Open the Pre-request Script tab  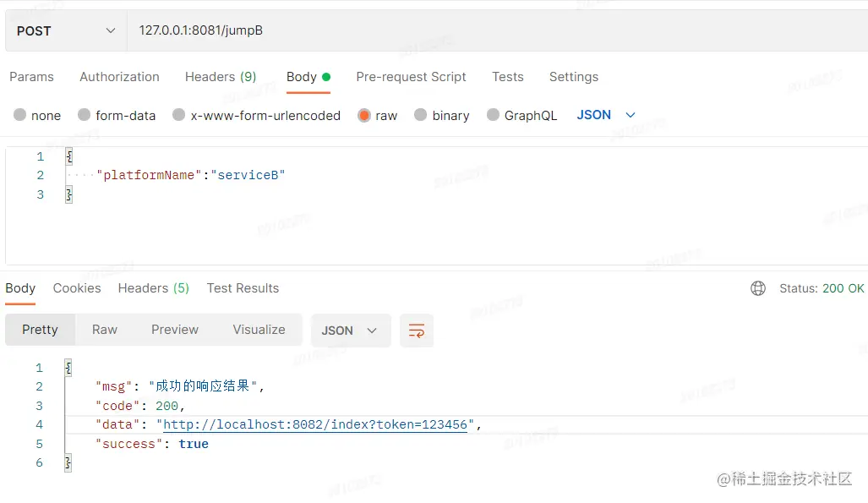[412, 77]
